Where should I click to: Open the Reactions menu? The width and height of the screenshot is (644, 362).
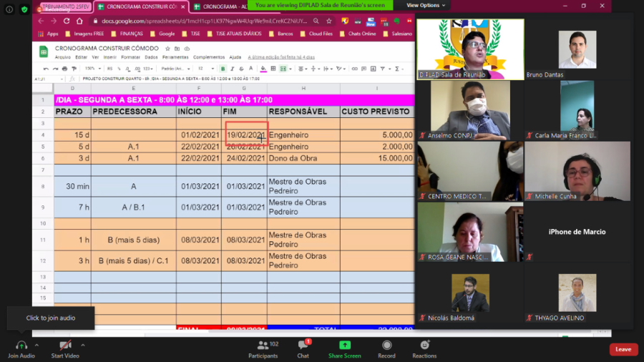[x=424, y=346]
